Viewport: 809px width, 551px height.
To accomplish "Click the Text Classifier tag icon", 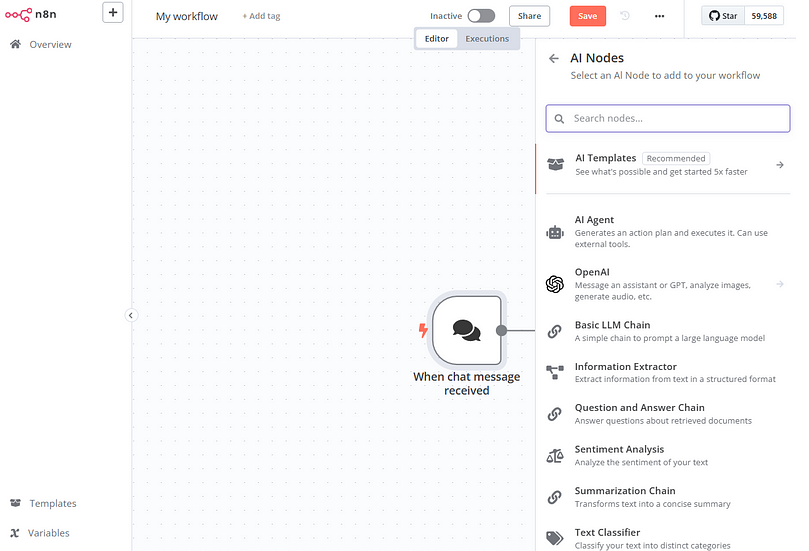I will pos(555,538).
